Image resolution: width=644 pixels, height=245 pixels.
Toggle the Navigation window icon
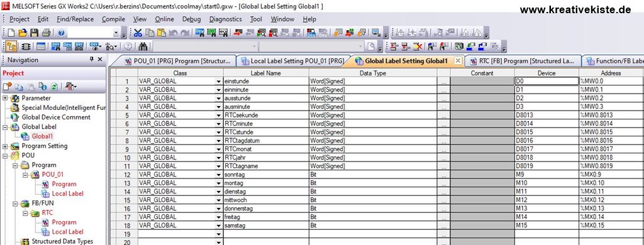coord(11,46)
